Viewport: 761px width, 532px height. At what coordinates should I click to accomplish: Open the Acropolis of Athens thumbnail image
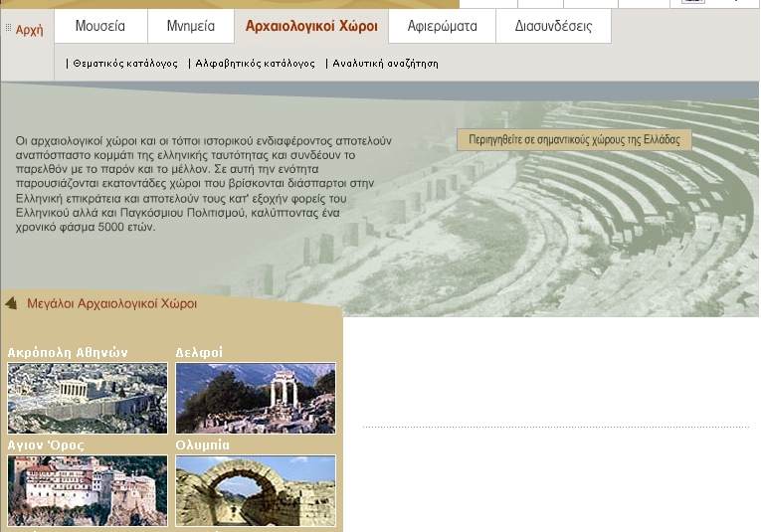point(88,397)
